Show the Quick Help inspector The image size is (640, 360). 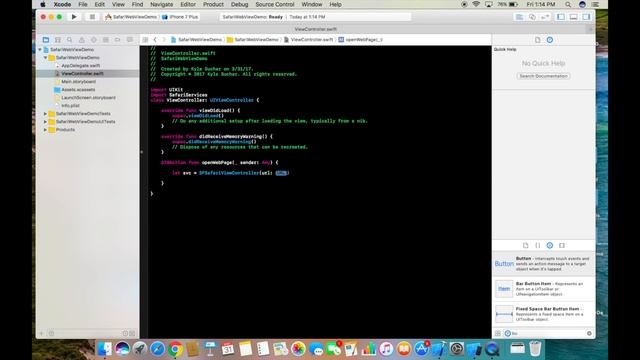[550, 40]
